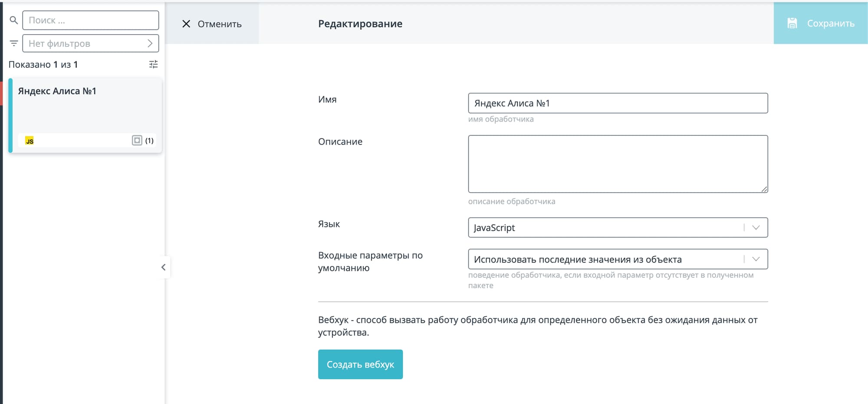Click the floppy disk save icon
868x404 pixels.
[792, 23]
